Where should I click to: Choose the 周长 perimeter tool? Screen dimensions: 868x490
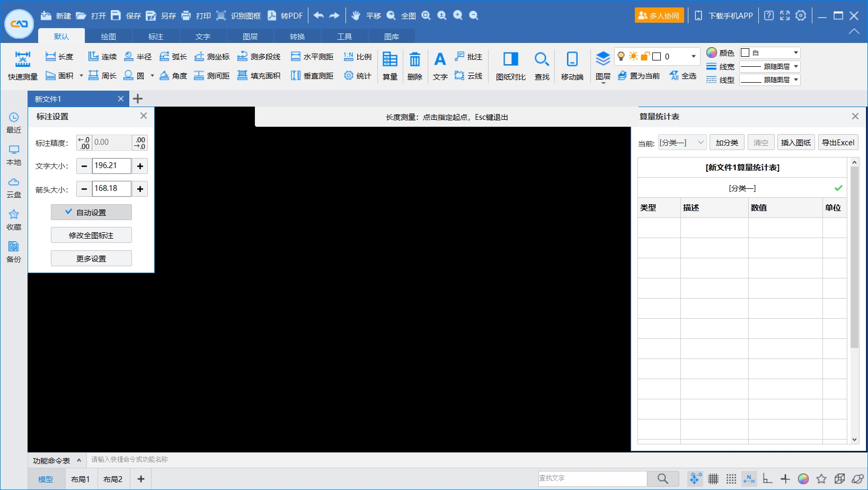[x=102, y=76]
